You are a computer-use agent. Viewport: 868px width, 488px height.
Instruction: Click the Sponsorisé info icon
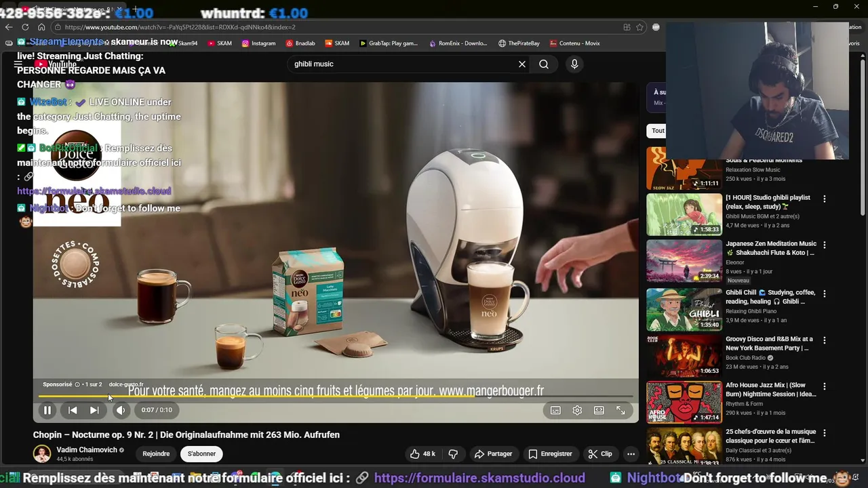[x=77, y=384]
